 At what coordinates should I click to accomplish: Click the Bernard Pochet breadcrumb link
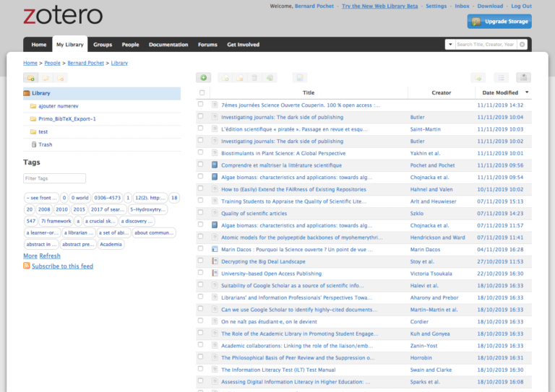(86, 63)
